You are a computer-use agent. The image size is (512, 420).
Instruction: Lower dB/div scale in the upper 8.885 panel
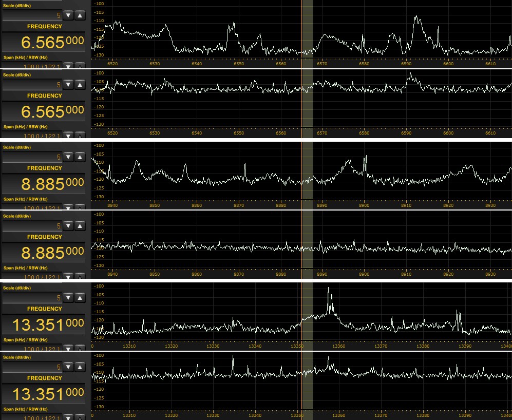tap(69, 157)
